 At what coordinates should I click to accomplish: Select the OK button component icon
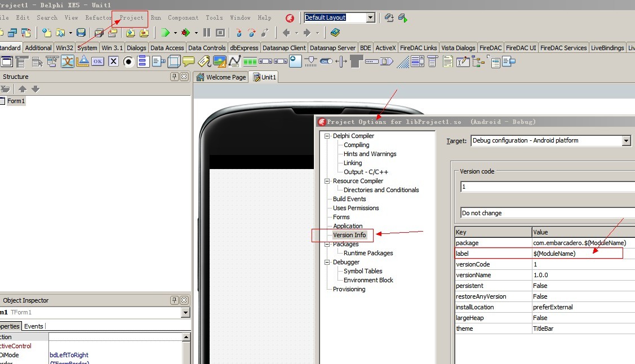(97, 61)
